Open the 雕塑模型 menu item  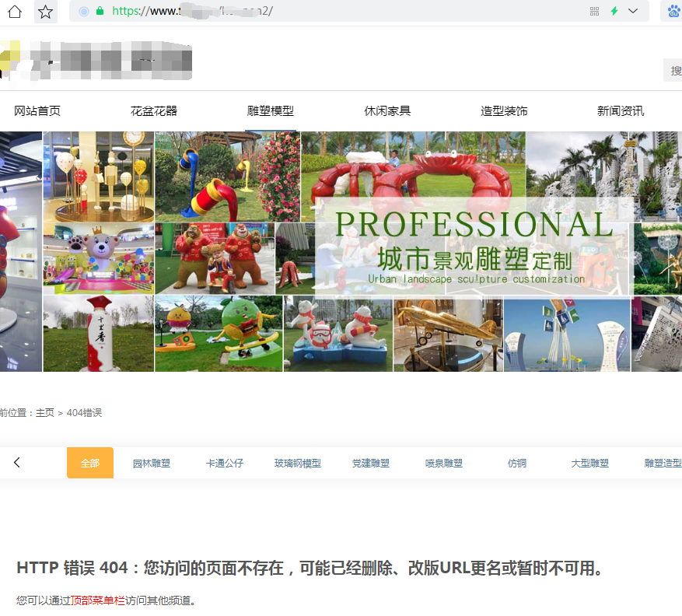tap(271, 111)
